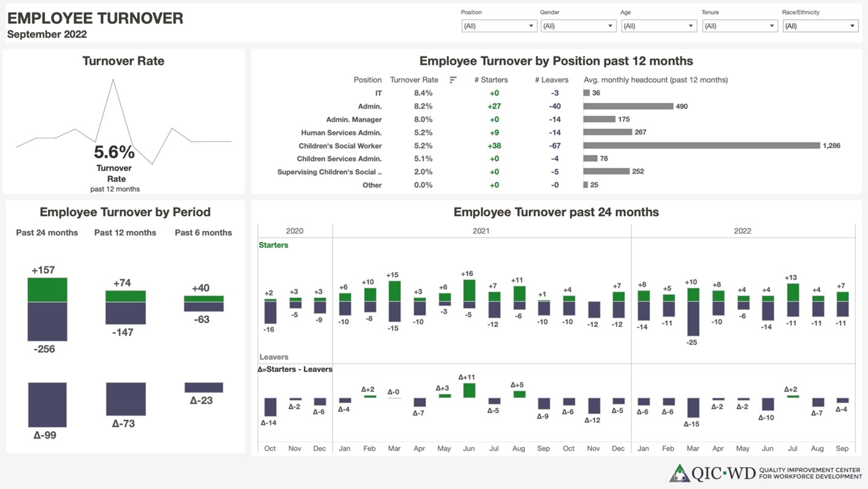Click the +157 starters green bar
The image size is (868, 489).
tap(47, 290)
